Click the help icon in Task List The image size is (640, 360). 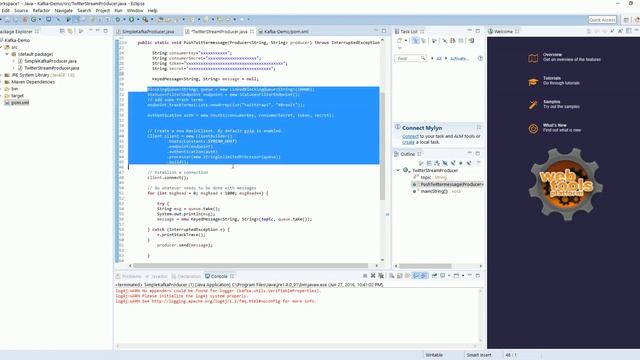pos(480,58)
